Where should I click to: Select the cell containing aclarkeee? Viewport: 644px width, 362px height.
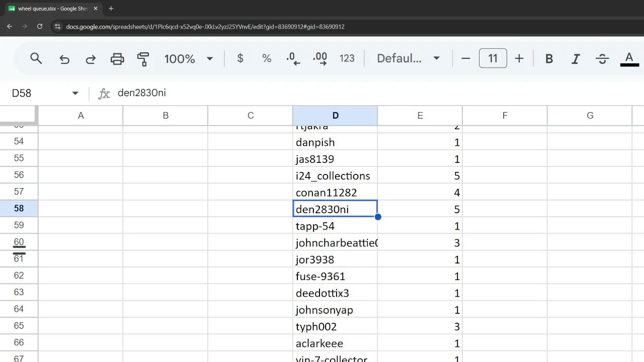pos(335,343)
